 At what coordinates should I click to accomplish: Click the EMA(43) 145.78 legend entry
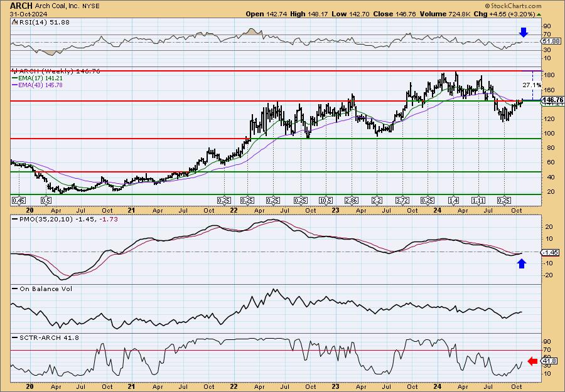37,85
